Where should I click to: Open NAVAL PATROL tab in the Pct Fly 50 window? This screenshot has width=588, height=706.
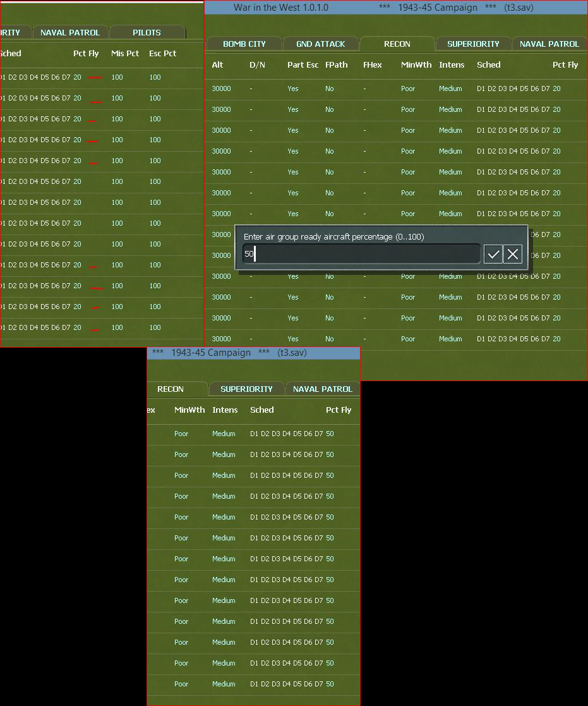(323, 389)
